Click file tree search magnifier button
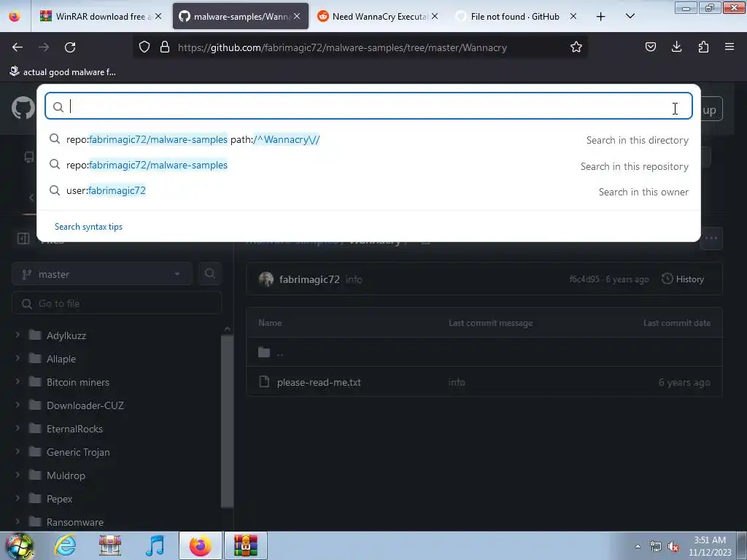 tap(209, 274)
